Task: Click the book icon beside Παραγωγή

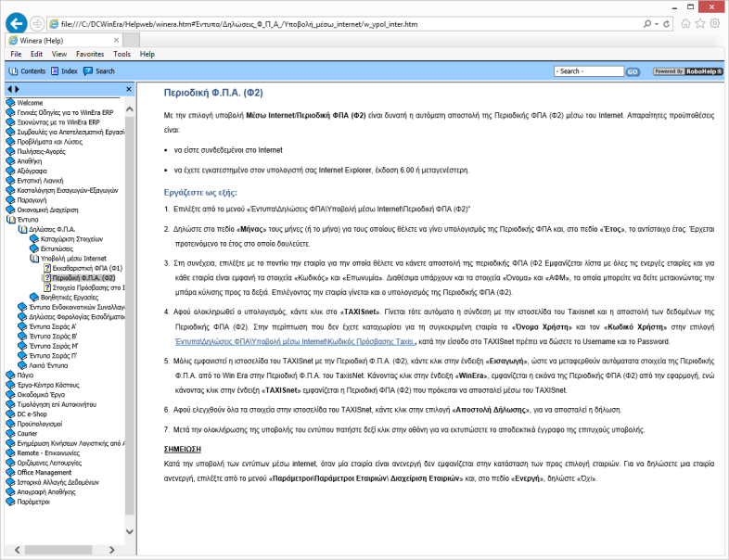Action: [x=10, y=200]
